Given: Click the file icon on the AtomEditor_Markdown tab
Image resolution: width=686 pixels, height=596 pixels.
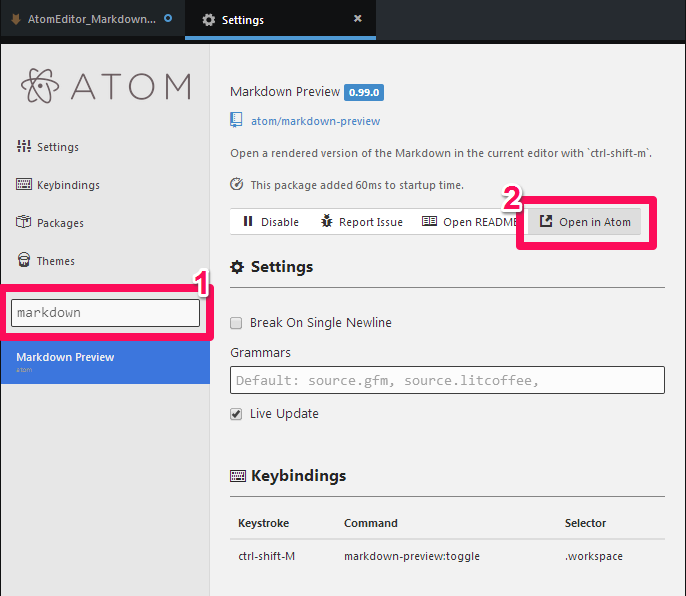Looking at the screenshot, I should pos(16,19).
